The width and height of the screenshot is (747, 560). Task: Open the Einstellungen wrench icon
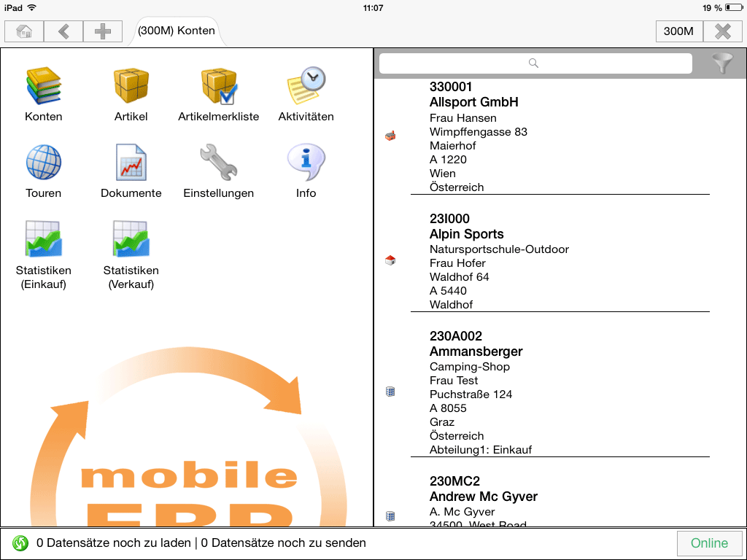(x=219, y=163)
